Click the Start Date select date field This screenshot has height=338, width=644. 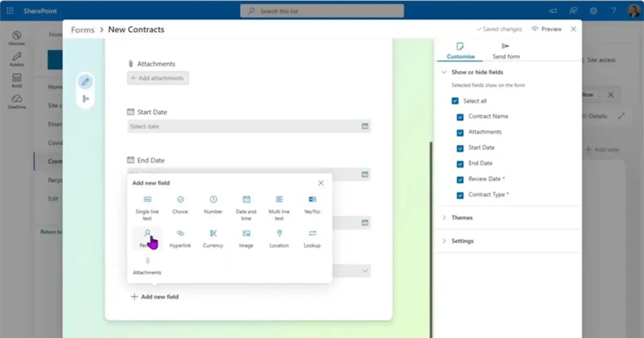pyautogui.click(x=249, y=126)
